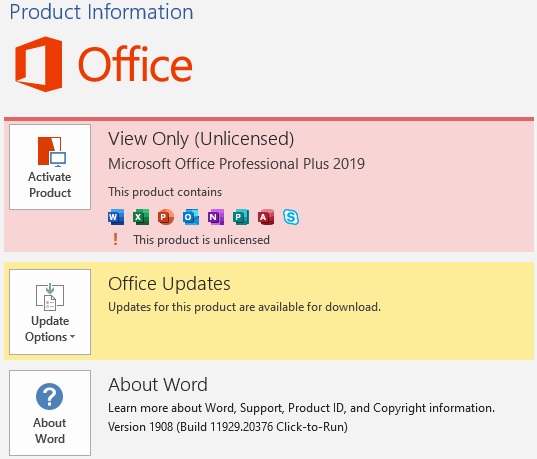Screen dimensions: 537x459
Task: Click the Word app icon
Action: 116,217
